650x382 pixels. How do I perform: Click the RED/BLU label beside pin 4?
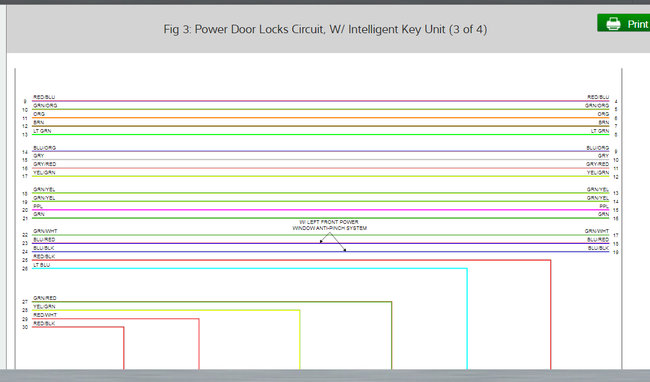(x=598, y=97)
